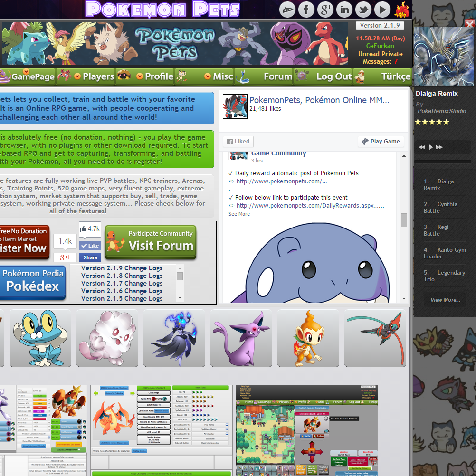Open the DeviantArt social icon
Image resolution: width=476 pixels, height=476 pixels.
pyautogui.click(x=287, y=10)
